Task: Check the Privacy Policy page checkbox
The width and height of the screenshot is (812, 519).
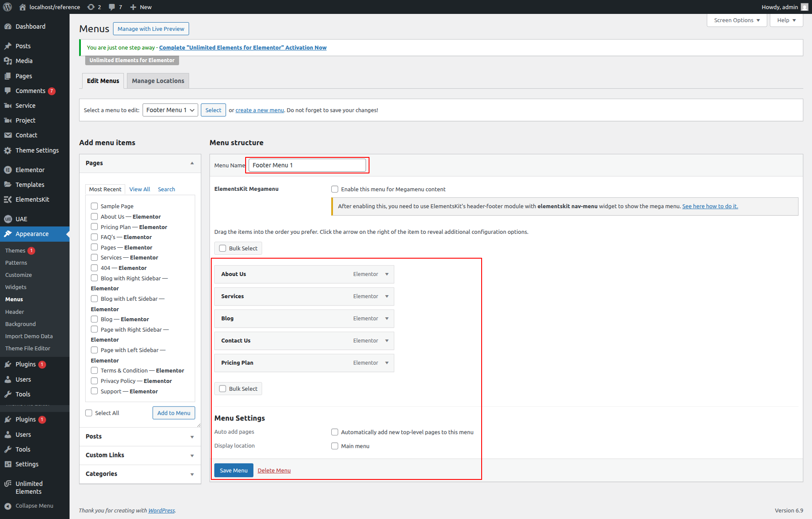Action: pyautogui.click(x=94, y=381)
